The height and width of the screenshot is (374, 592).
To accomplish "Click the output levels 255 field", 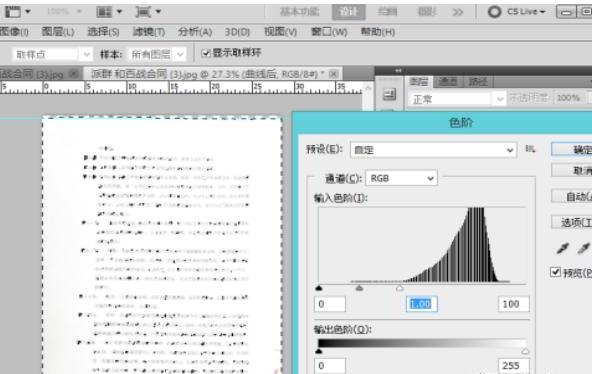I will [x=513, y=366].
